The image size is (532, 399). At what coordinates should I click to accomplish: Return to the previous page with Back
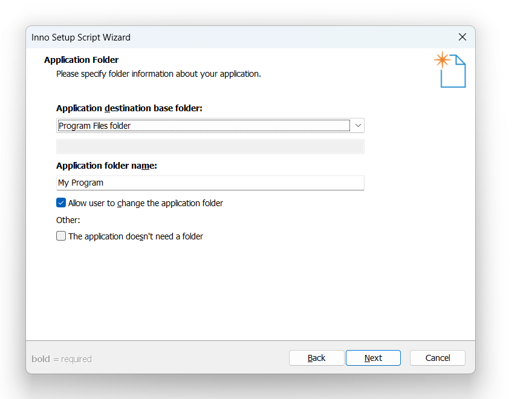click(x=317, y=358)
